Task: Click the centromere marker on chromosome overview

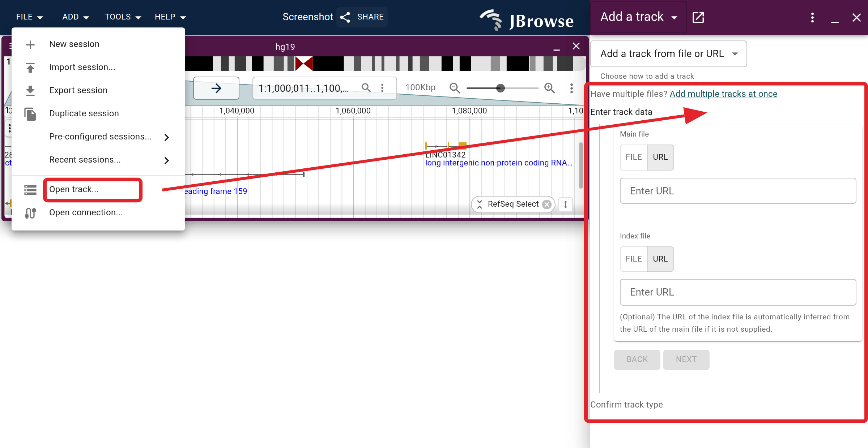Action: pyautogui.click(x=304, y=64)
